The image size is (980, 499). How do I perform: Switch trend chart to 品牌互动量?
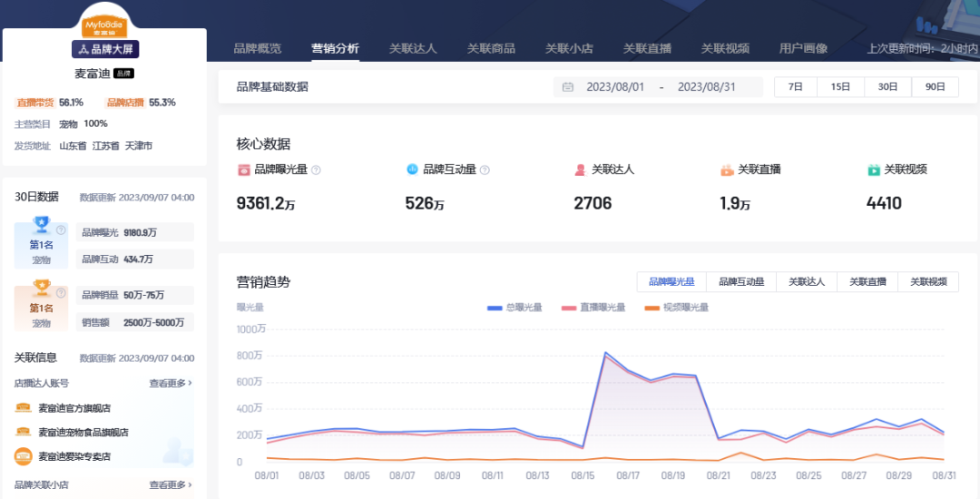[741, 281]
